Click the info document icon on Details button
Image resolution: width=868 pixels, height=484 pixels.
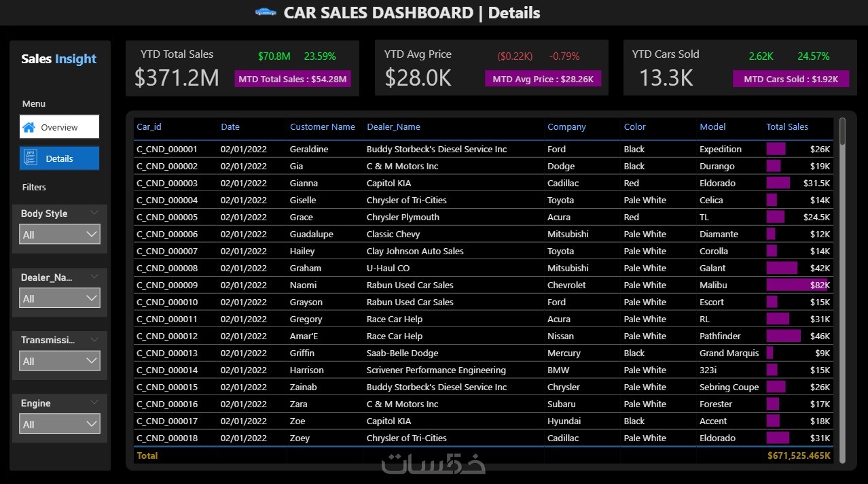pos(30,158)
